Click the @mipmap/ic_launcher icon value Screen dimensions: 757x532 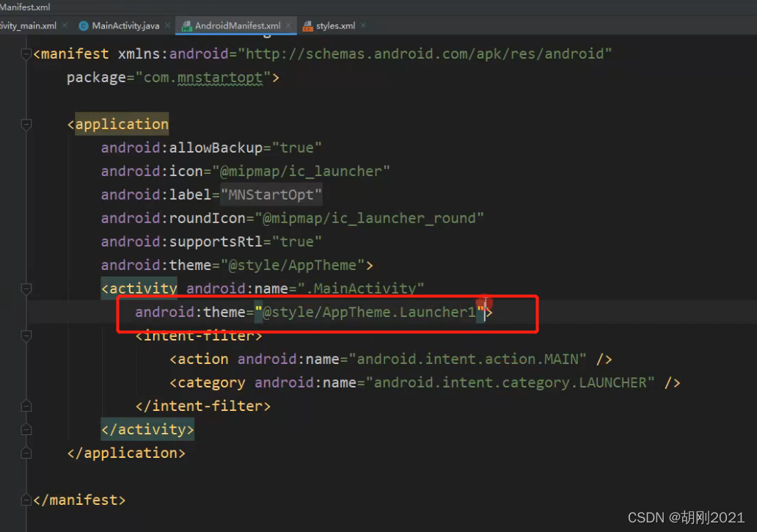coord(300,172)
